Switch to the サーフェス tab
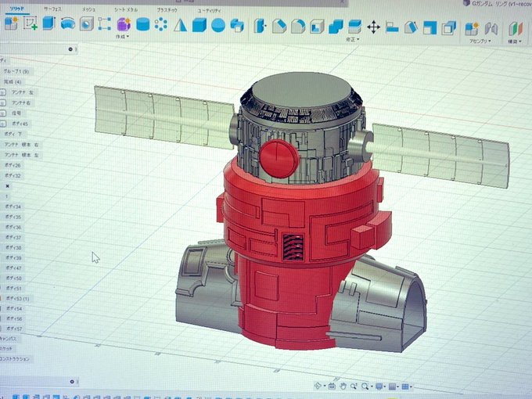532x399 pixels. click(52, 9)
